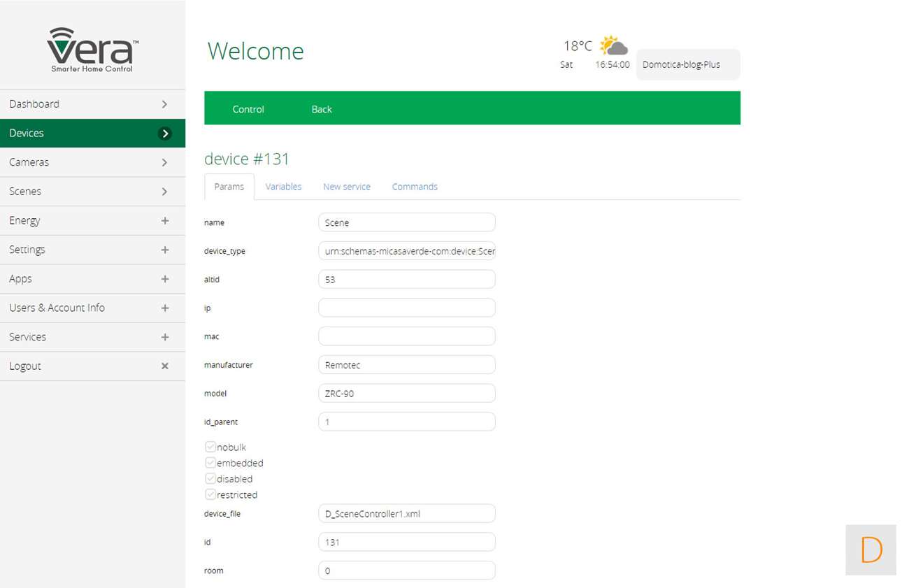Click the Vera logo
Image resolution: width=909 pixels, height=588 pixels.
point(92,50)
